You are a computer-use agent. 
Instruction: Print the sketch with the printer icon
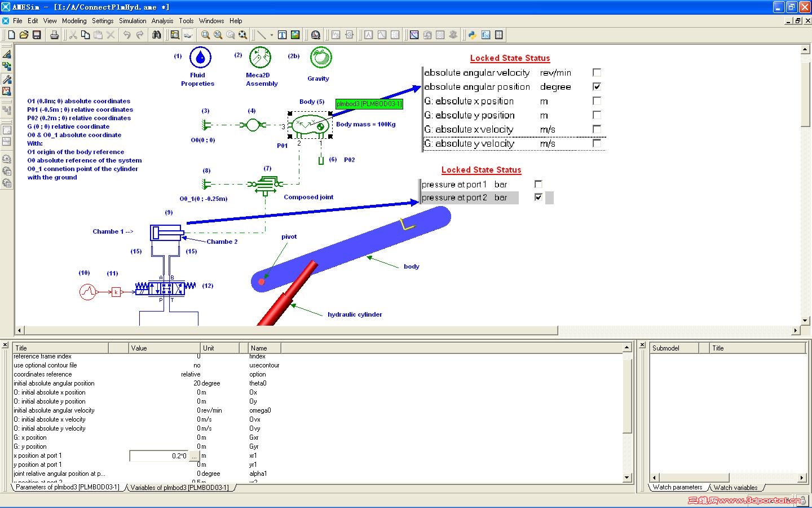pos(54,35)
